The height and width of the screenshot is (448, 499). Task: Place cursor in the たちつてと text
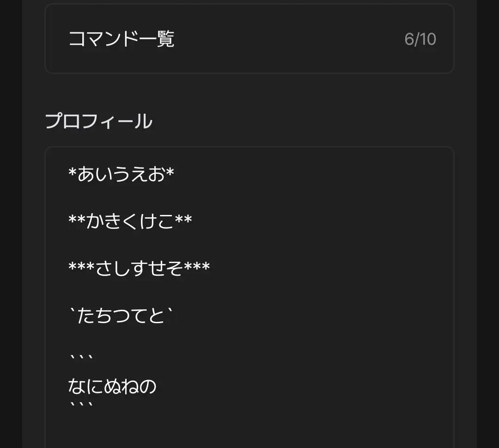(121, 316)
